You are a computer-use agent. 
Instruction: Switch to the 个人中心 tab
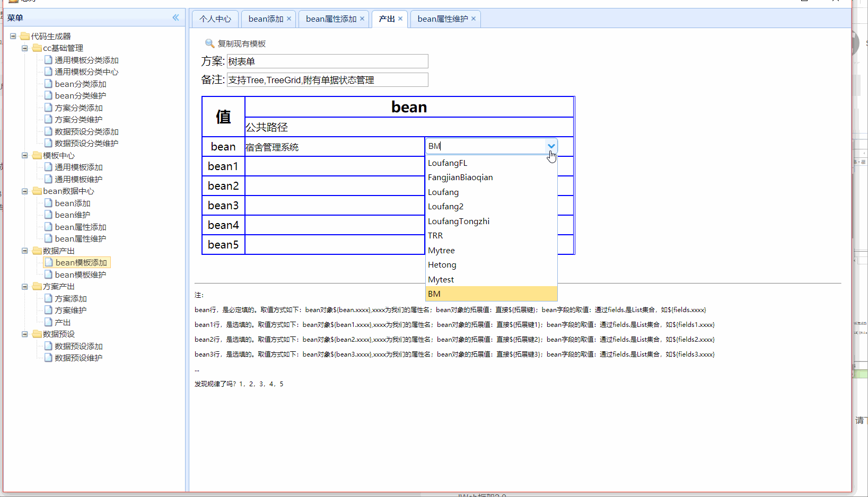pos(215,19)
